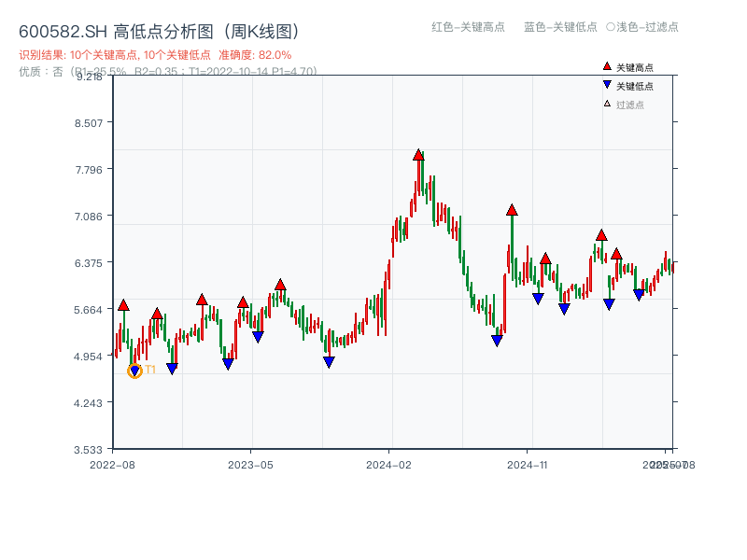Select the rightmost red key-high triangle marker
Screen dimensions: 747x560
[615, 252]
